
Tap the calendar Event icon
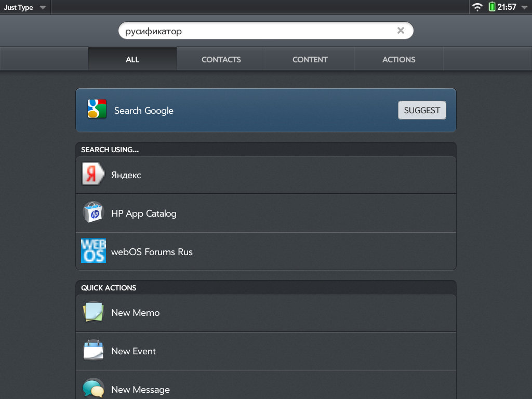point(94,350)
